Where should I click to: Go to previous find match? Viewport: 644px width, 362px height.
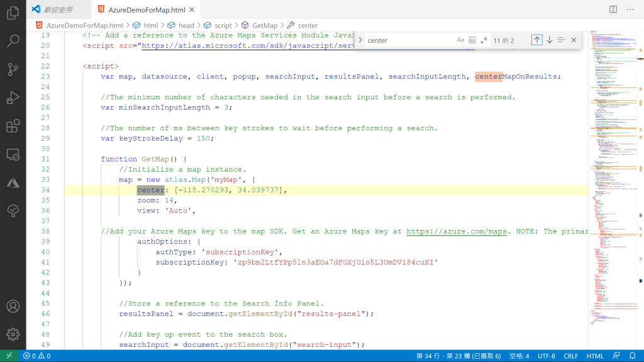pos(536,40)
